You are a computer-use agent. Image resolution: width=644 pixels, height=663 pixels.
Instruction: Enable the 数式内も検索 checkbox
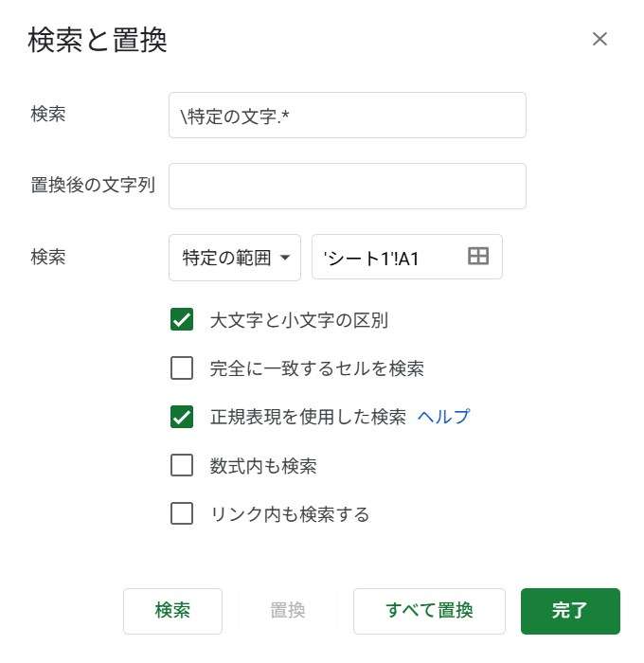coord(182,465)
